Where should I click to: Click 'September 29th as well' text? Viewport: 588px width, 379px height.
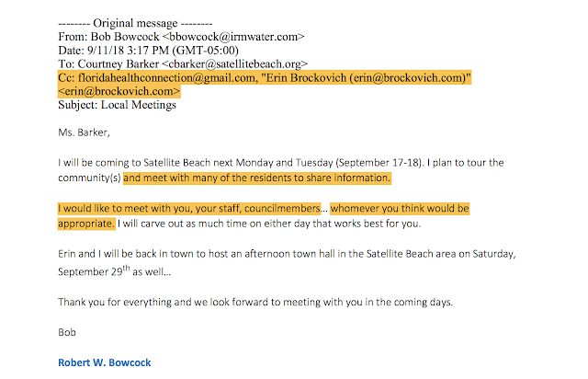point(114,270)
